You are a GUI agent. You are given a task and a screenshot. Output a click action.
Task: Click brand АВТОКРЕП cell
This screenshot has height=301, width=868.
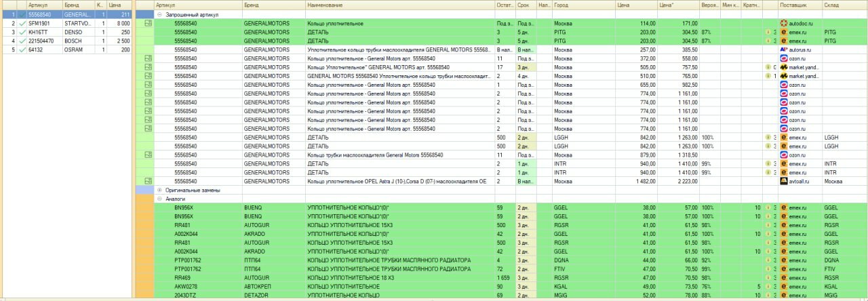pos(274,287)
